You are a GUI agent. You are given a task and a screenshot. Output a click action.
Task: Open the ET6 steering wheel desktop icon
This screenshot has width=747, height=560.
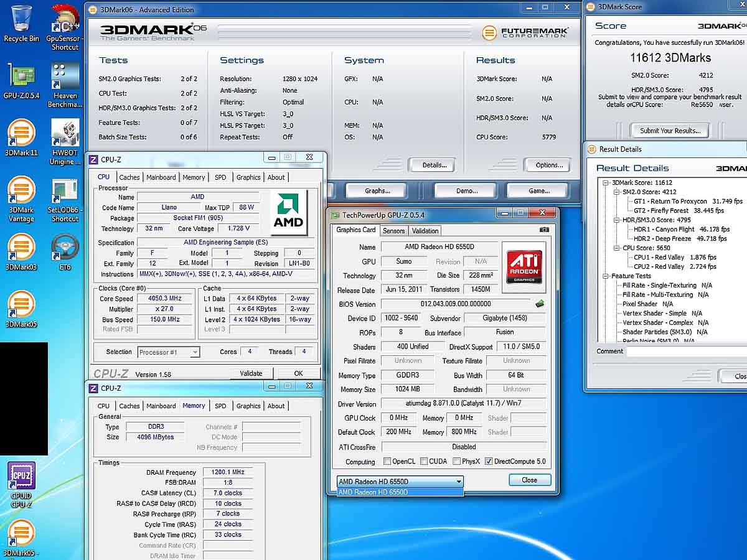click(x=65, y=253)
